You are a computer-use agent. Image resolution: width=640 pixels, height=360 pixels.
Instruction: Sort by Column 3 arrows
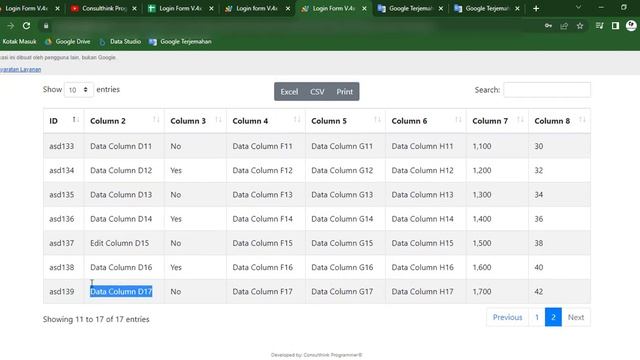[x=218, y=120]
